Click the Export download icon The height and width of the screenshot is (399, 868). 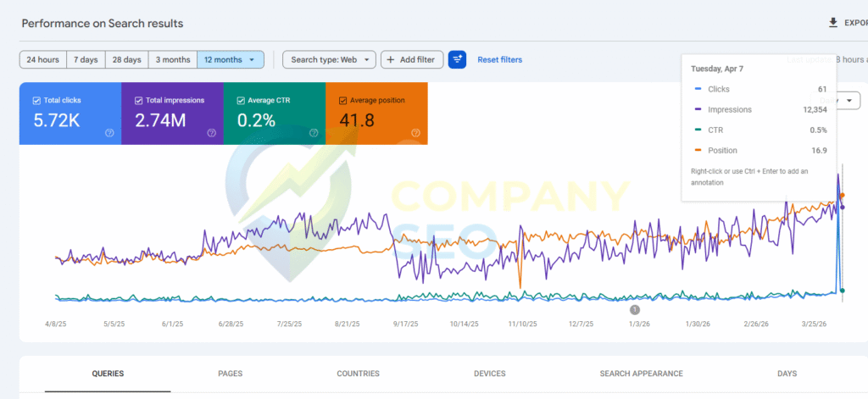(832, 23)
